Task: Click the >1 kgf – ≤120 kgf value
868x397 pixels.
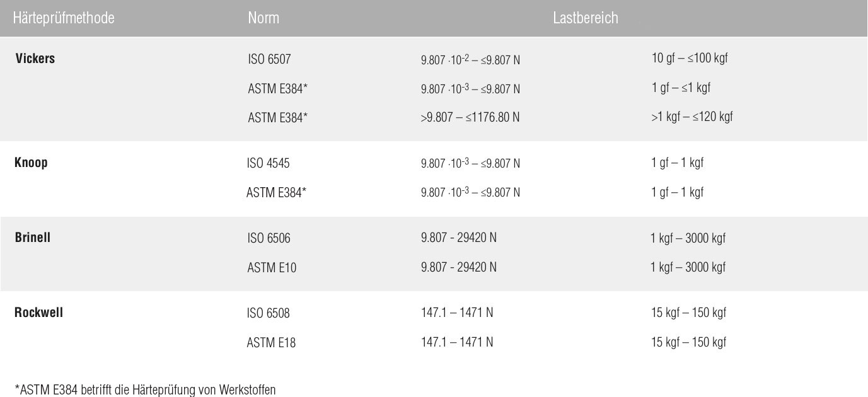Action: click(692, 117)
